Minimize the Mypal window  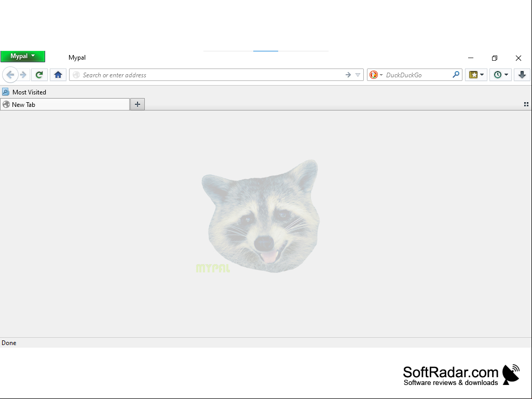(471, 58)
